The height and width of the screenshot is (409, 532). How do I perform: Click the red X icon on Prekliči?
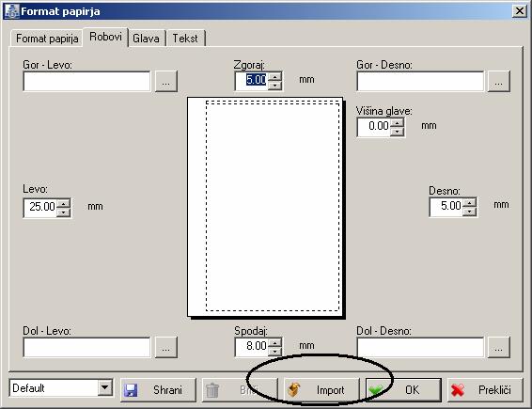[x=458, y=390]
